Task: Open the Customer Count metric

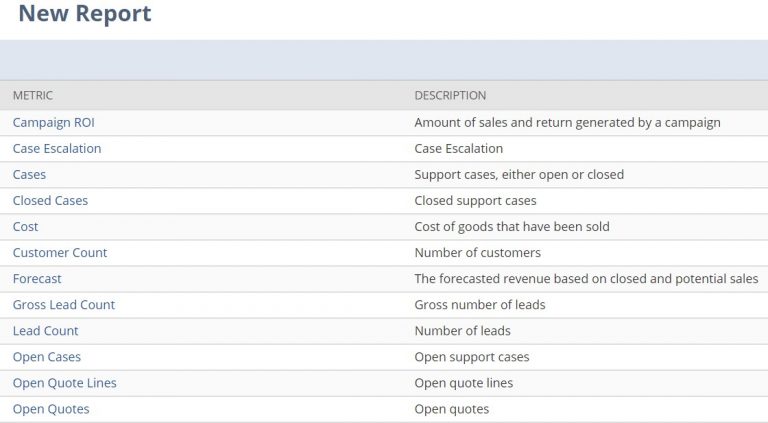Action: tap(60, 252)
